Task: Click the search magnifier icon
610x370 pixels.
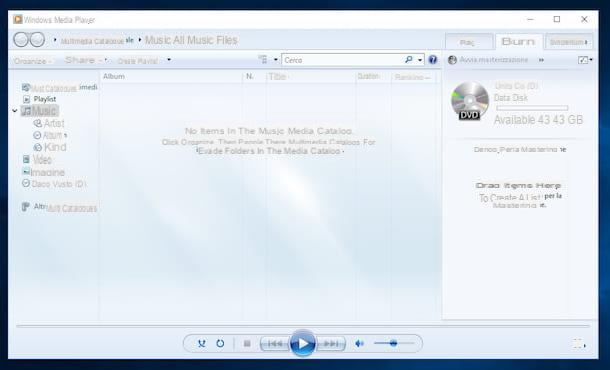Action: pyautogui.click(x=408, y=60)
